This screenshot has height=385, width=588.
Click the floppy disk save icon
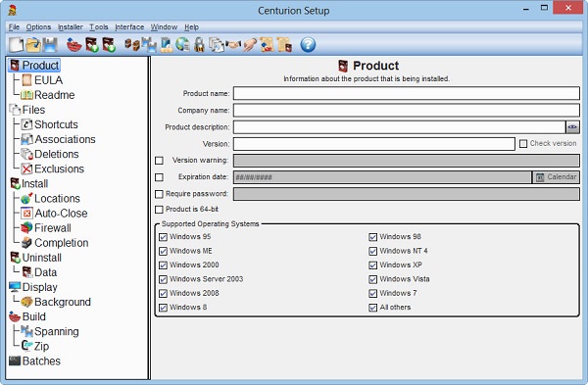[x=50, y=45]
